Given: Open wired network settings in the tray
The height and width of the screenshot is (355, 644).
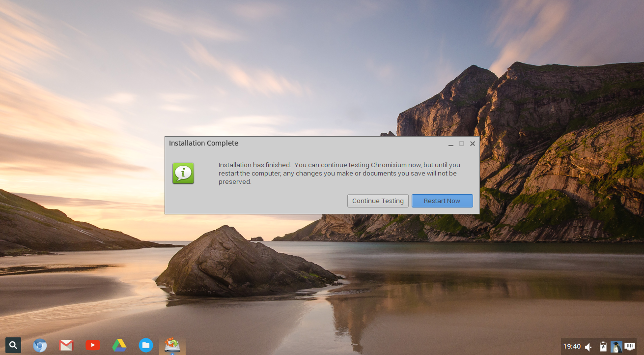Looking at the screenshot, I should 629,347.
